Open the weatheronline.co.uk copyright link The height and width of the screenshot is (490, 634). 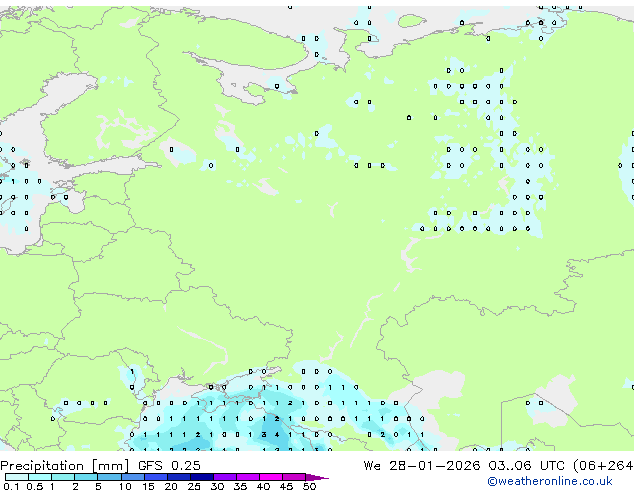tap(550, 481)
